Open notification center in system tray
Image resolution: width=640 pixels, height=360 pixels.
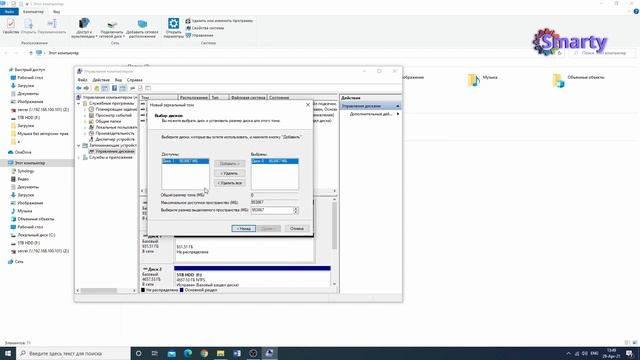tap(629, 353)
